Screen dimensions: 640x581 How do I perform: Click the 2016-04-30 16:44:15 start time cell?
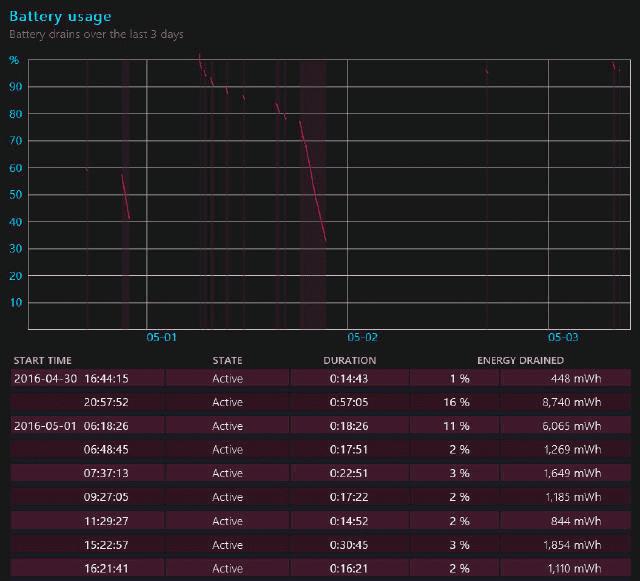tap(71, 378)
